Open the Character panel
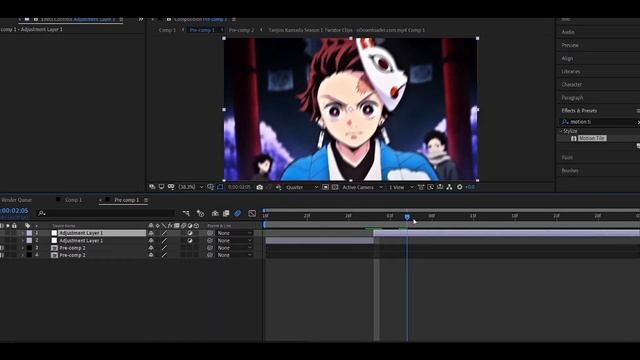Image resolution: width=640 pixels, height=360 pixels. 571,84
